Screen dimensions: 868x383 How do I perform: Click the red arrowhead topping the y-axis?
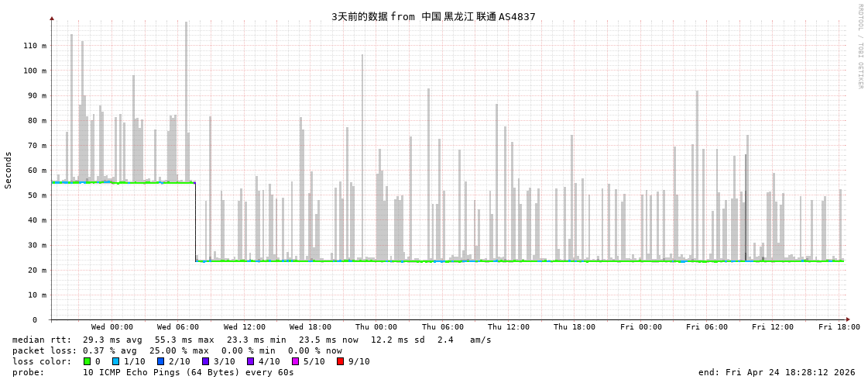(51, 19)
